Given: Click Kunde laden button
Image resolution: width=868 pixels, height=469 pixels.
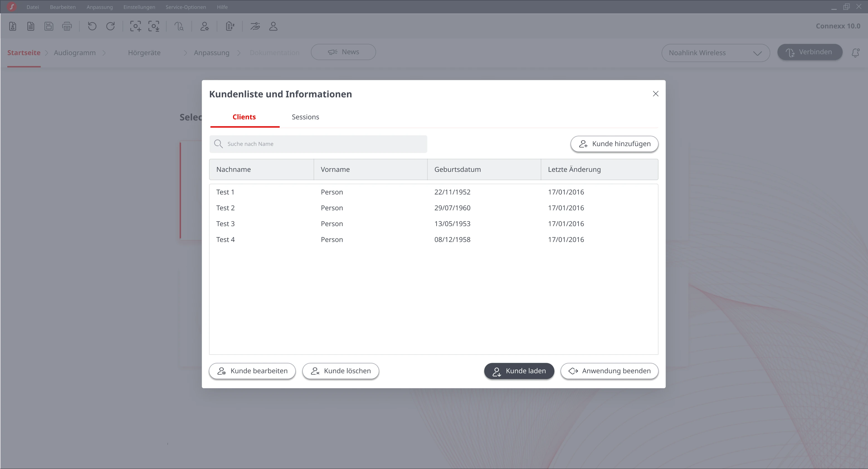Looking at the screenshot, I should click(519, 371).
